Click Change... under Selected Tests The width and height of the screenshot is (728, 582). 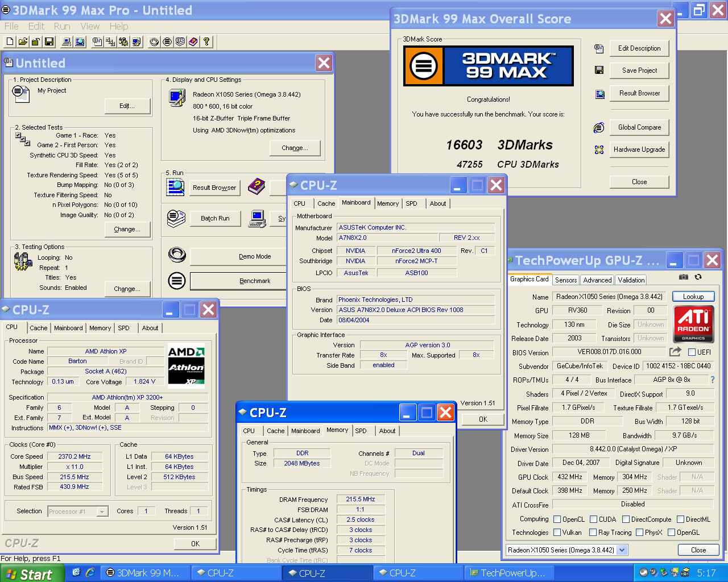click(x=127, y=229)
